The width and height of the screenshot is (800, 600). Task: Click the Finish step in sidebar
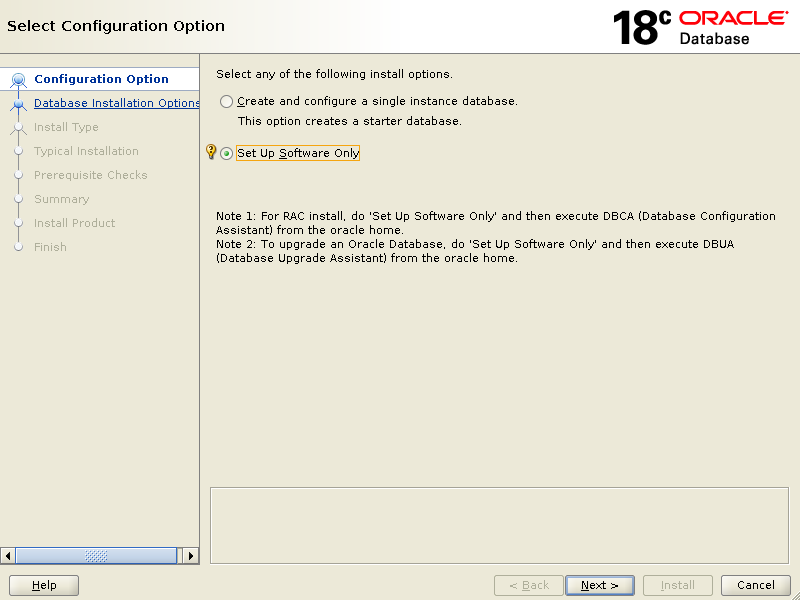click(50, 247)
